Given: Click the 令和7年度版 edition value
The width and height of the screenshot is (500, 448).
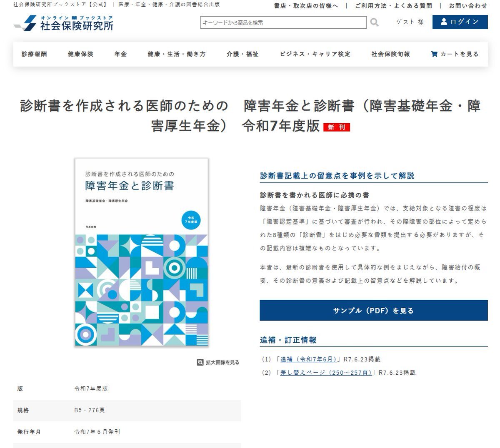Looking at the screenshot, I should click(x=91, y=388).
